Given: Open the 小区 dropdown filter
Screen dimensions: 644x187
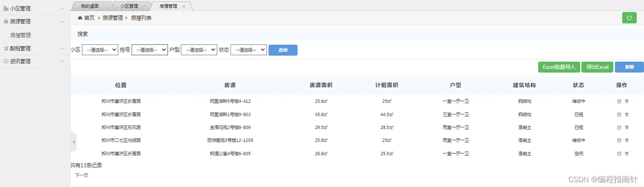Looking at the screenshot, I should (100, 50).
